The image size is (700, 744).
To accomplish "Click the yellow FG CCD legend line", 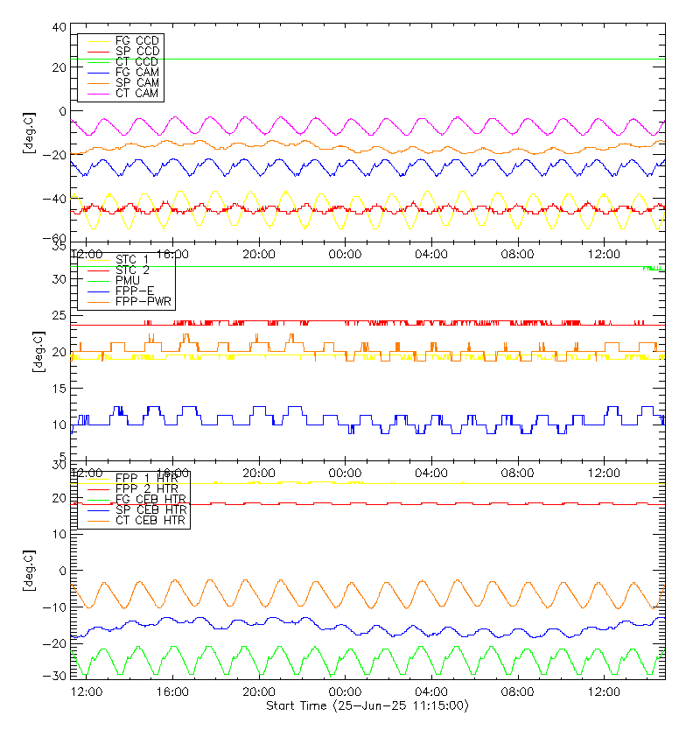I will (98, 41).
